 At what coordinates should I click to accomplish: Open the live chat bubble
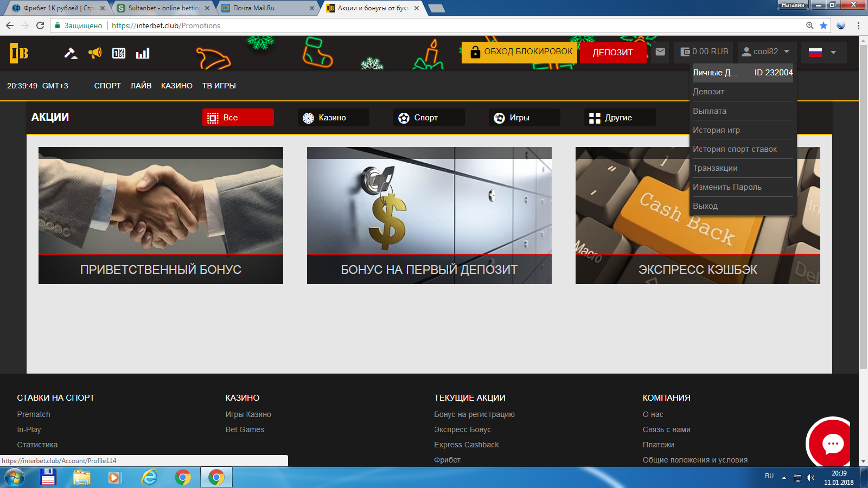pyautogui.click(x=833, y=444)
